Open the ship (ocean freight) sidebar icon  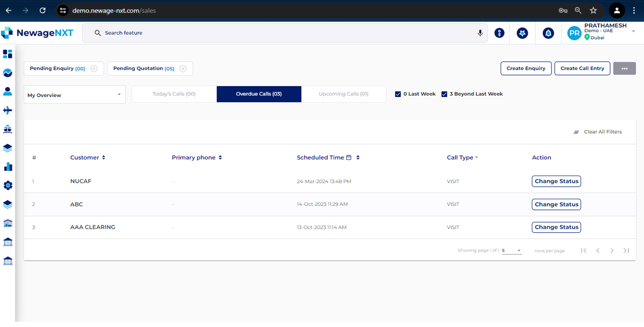click(x=8, y=129)
